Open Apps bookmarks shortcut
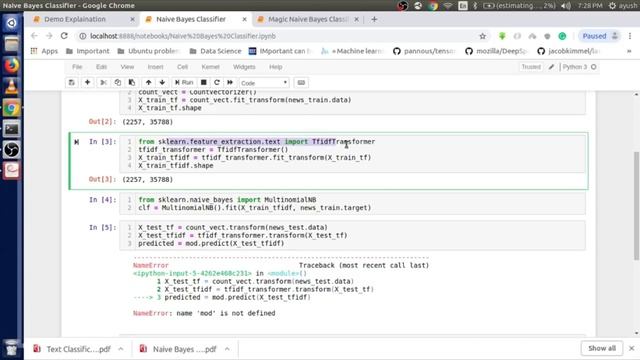This screenshot has width=640, height=360. click(44, 51)
